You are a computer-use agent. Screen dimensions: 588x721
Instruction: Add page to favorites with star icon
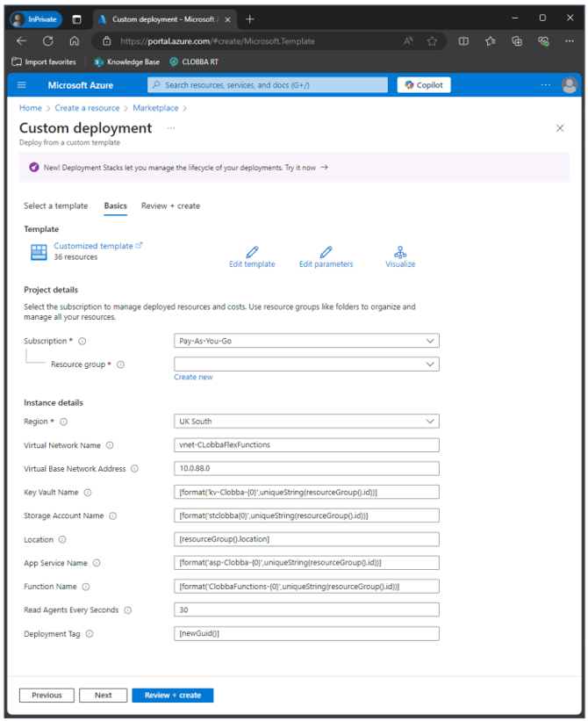[432, 40]
